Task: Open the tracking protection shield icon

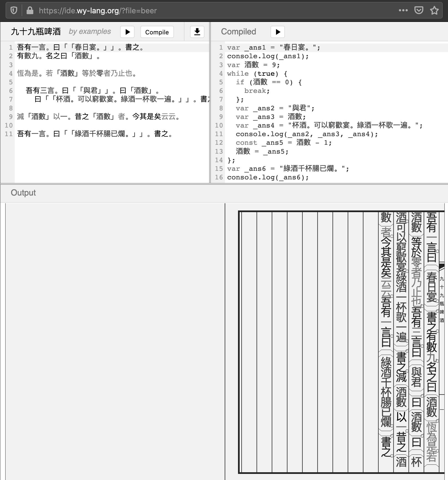Action: click(x=14, y=11)
